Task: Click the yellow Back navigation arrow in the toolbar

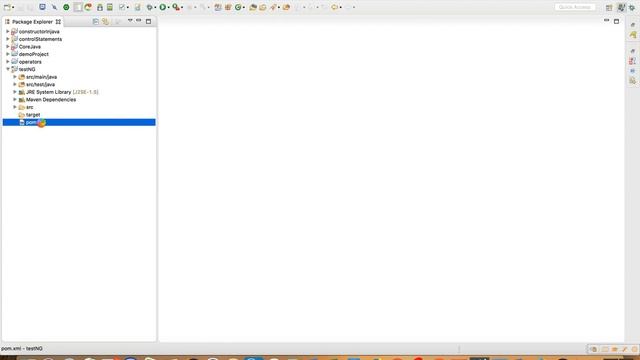Action: tap(334, 7)
